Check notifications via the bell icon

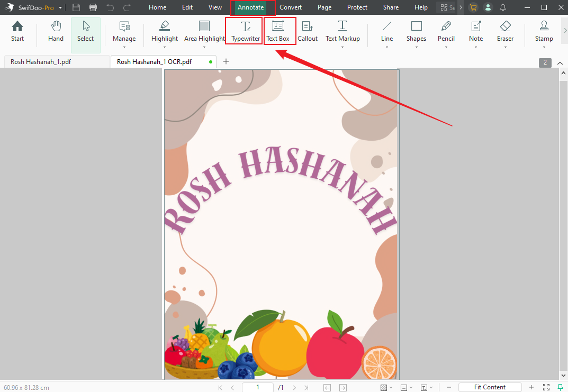click(x=503, y=7)
